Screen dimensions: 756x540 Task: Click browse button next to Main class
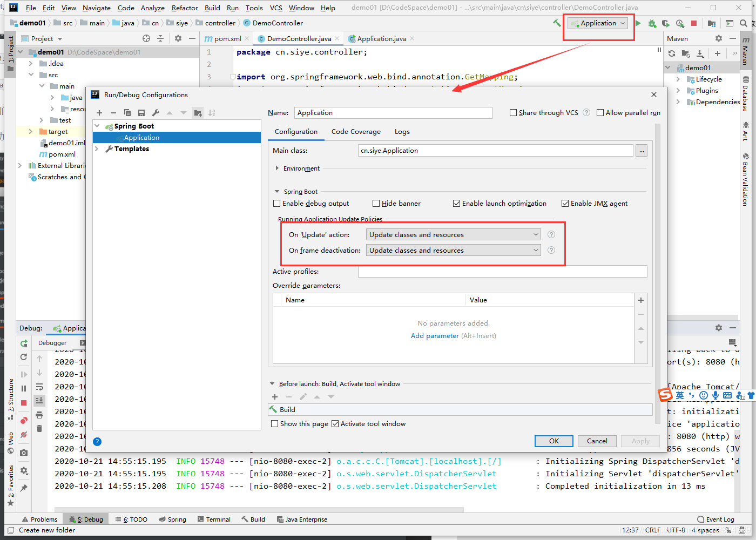(642, 151)
